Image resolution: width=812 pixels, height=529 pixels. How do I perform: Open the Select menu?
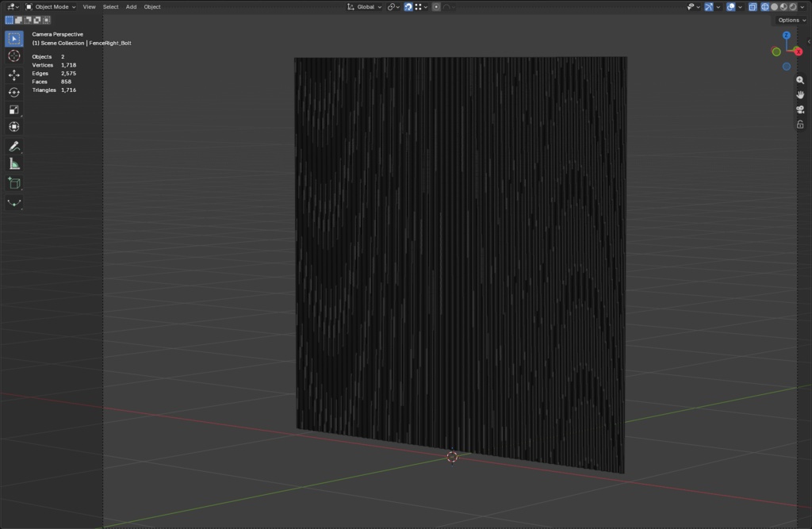(x=110, y=6)
